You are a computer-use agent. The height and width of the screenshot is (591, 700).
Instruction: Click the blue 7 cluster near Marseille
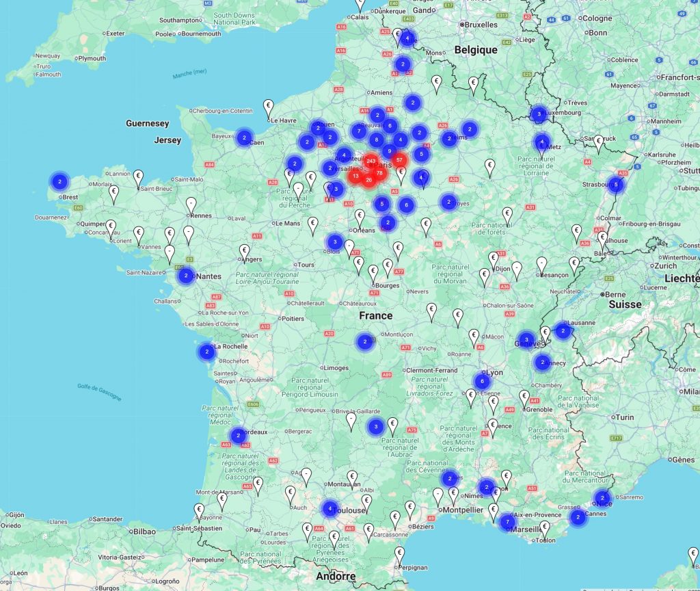coord(507,522)
